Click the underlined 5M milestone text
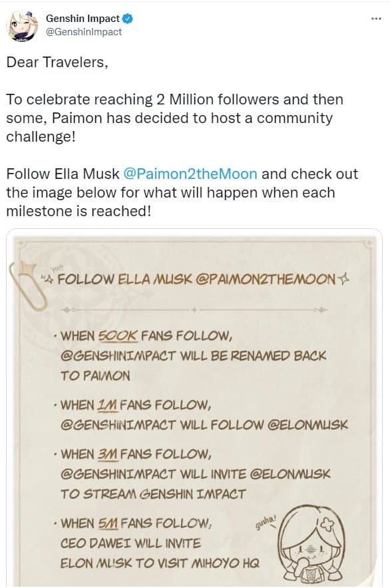 (x=108, y=523)
